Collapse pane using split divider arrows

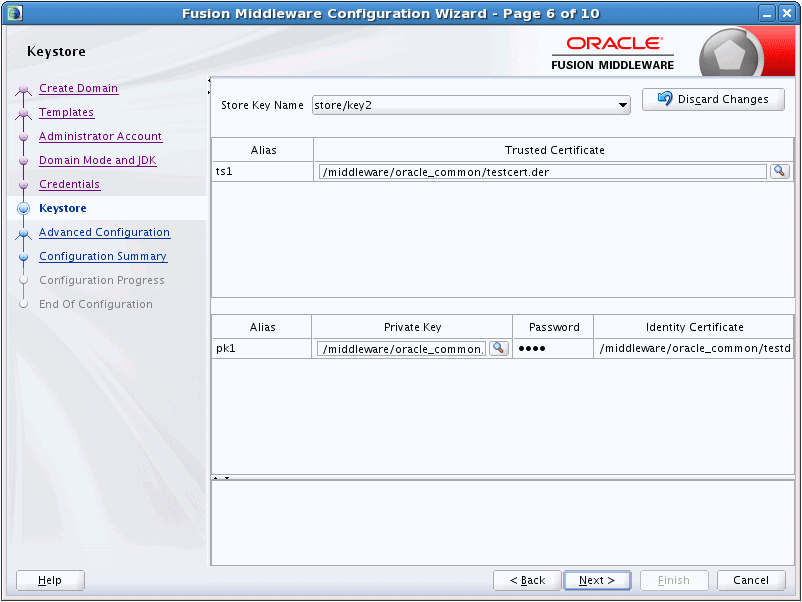tap(221, 478)
